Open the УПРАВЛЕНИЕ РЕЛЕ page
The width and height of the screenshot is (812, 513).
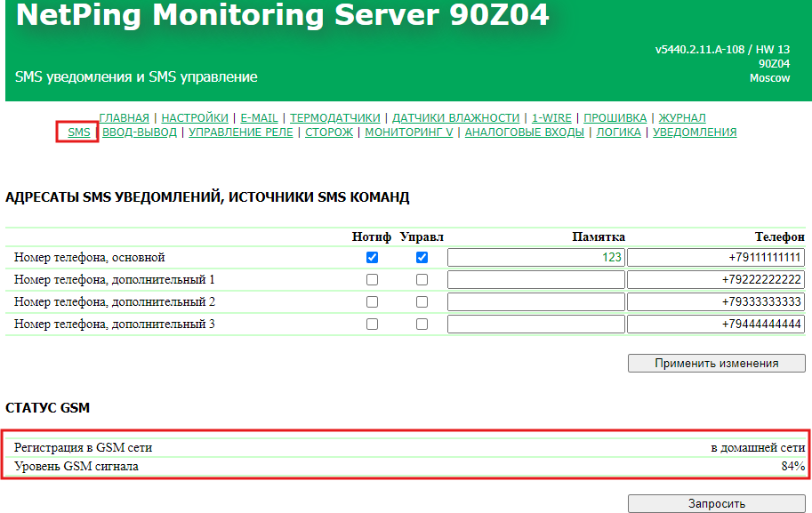pyautogui.click(x=241, y=132)
